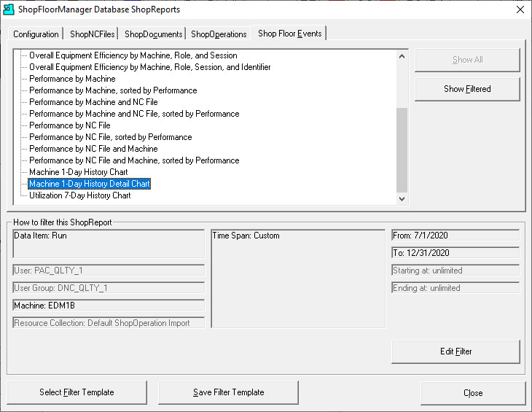The height and width of the screenshot is (412, 532).
Task: Select Performance by NC File and Machine, sorted by Performance
Action: (x=134, y=160)
